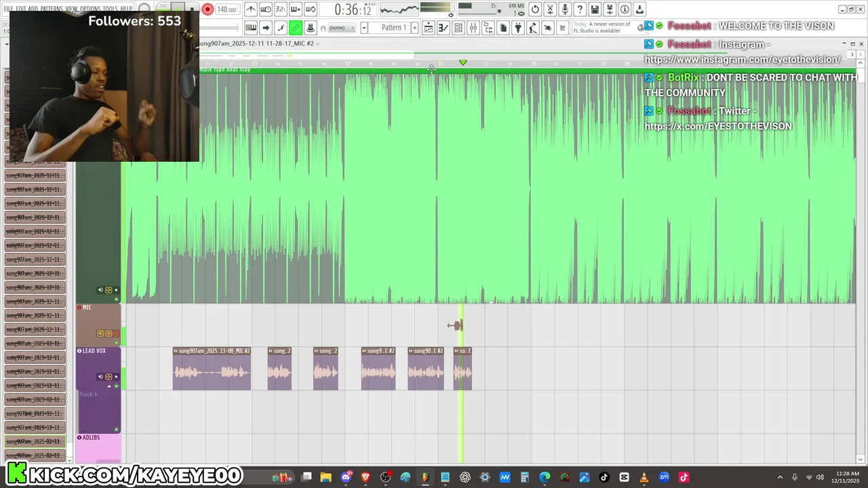Select the MIC track header name
The height and width of the screenshot is (488, 868).
point(87,308)
